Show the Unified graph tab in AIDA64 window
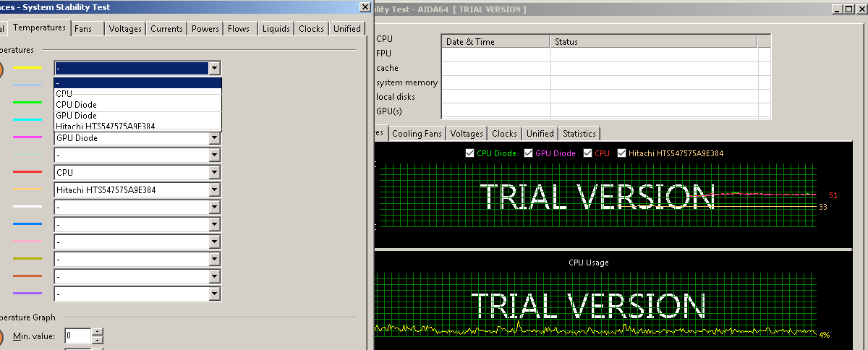Viewport: 868px width, 350px height. (x=540, y=134)
